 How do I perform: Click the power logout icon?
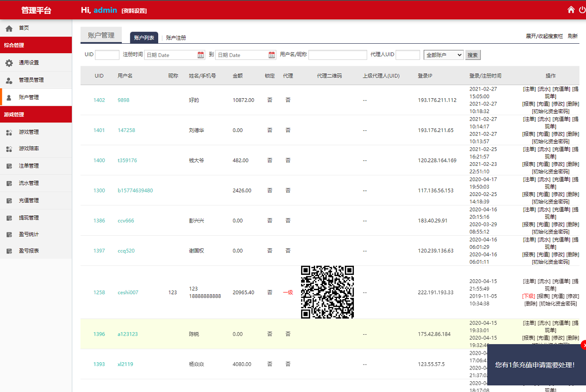tap(582, 9)
